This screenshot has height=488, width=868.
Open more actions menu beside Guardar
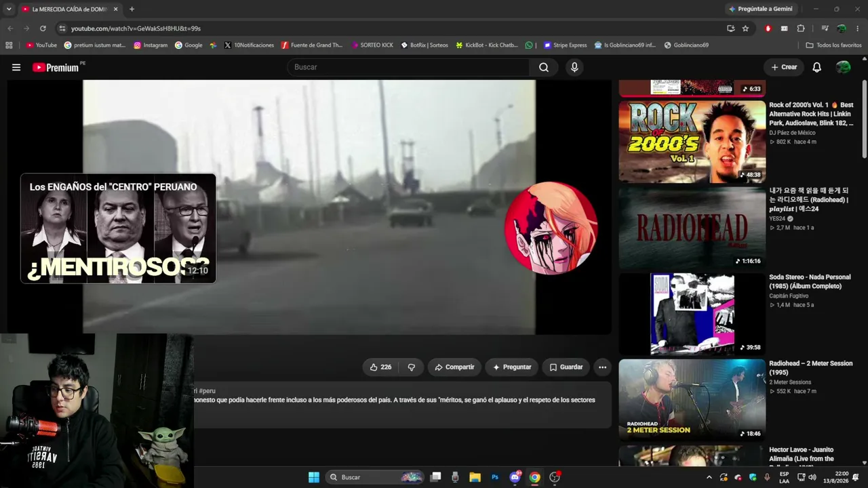[x=602, y=367]
